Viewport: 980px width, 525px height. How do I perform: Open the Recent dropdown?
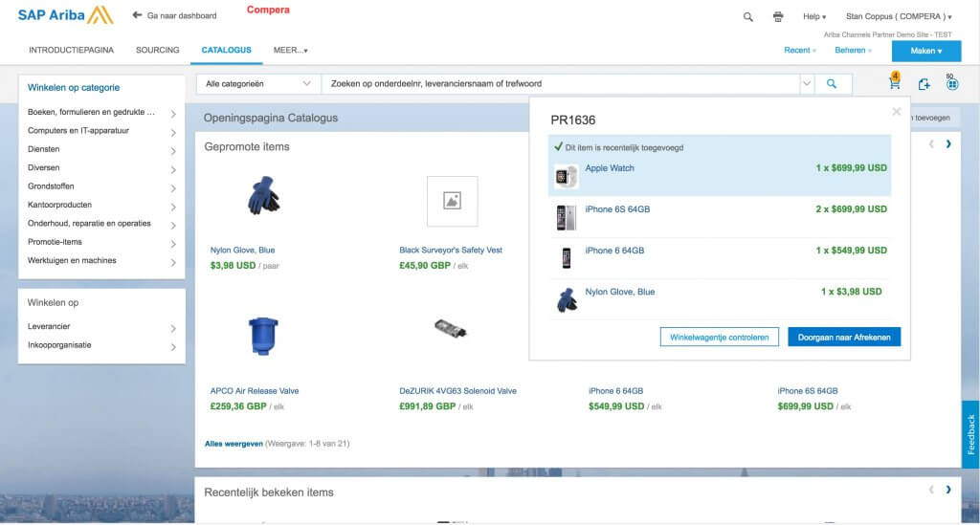tap(800, 51)
